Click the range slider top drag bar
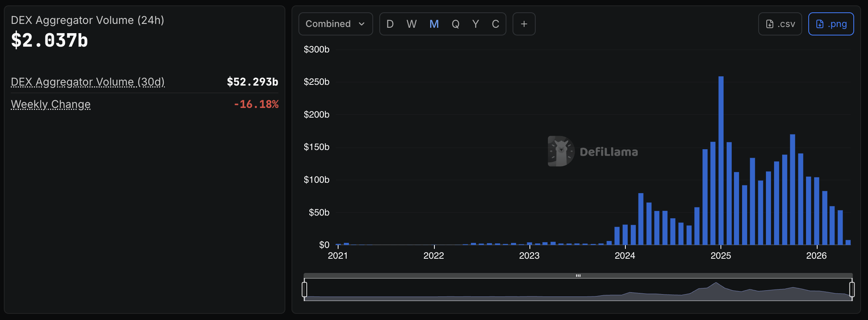 pos(578,276)
